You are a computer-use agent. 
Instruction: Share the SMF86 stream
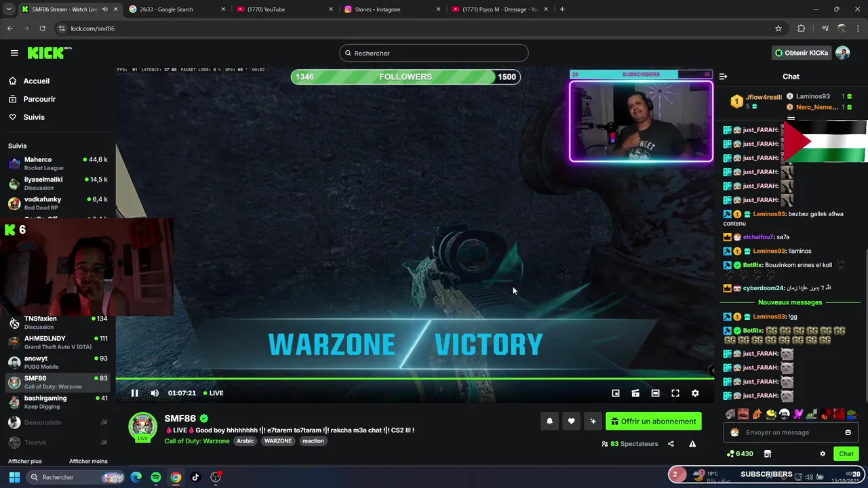[671, 444]
